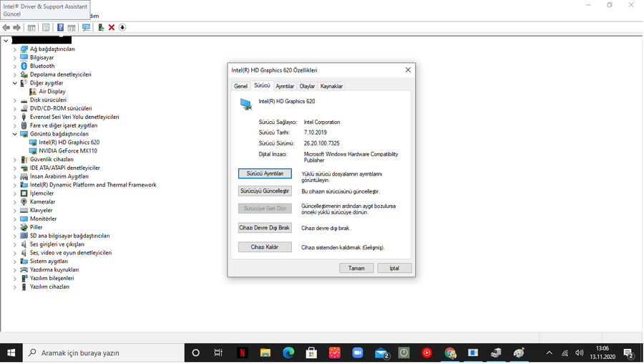This screenshot has width=644, height=364.
Task: Click the Sürücü Ayrıntıları button
Action: coord(265,173)
